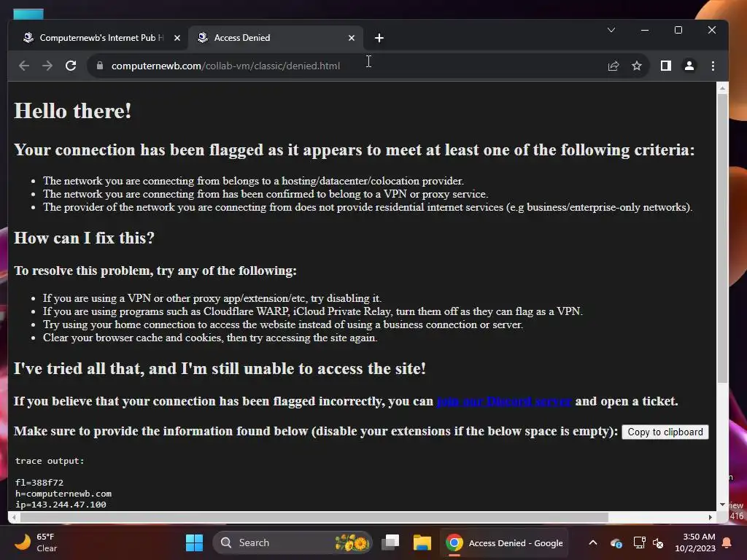Click the scroll-down arrow of page

(x=722, y=505)
